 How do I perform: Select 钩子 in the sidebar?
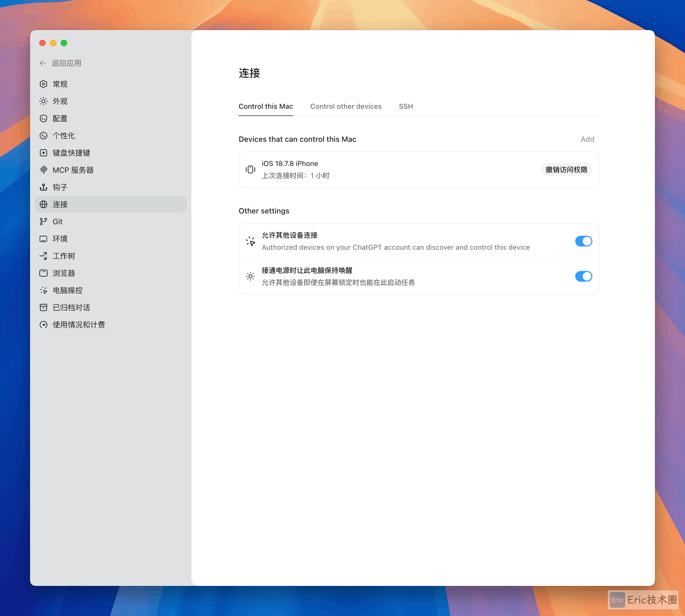pos(111,187)
